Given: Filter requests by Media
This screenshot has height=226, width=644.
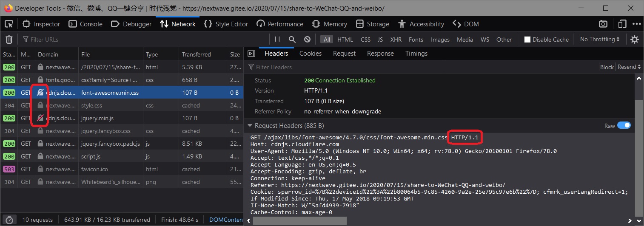Looking at the screenshot, I should [465, 40].
